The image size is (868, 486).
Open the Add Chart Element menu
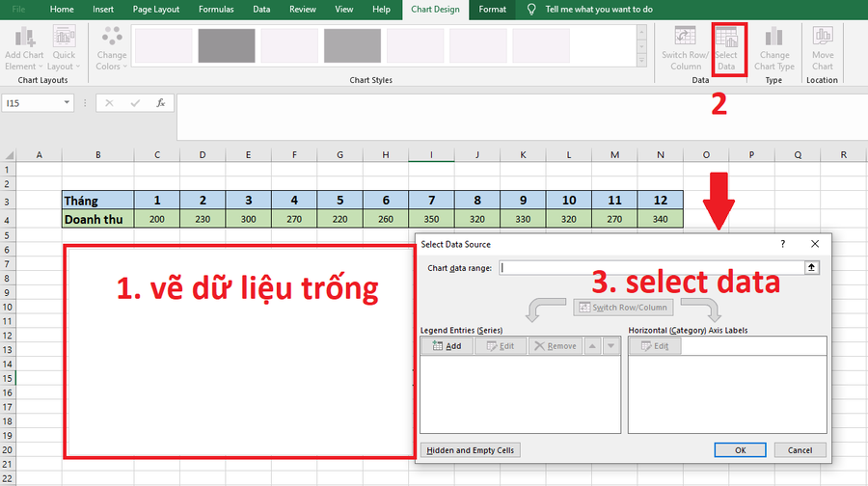click(24, 49)
